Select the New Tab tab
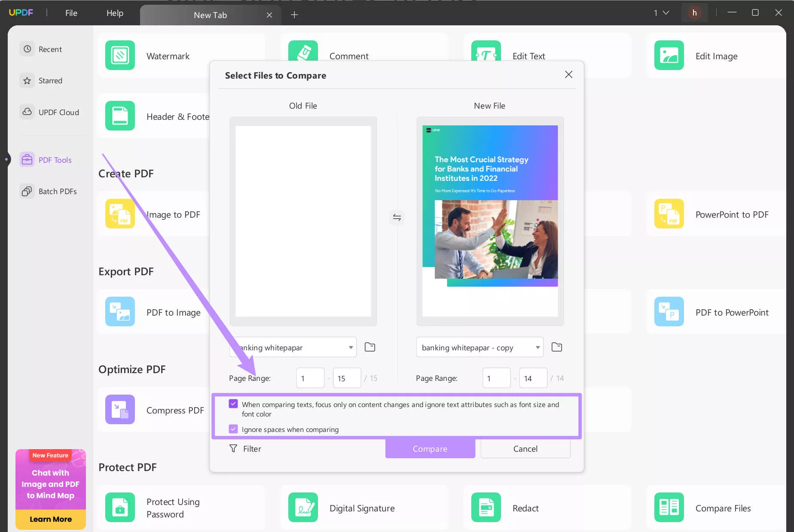 pyautogui.click(x=210, y=15)
